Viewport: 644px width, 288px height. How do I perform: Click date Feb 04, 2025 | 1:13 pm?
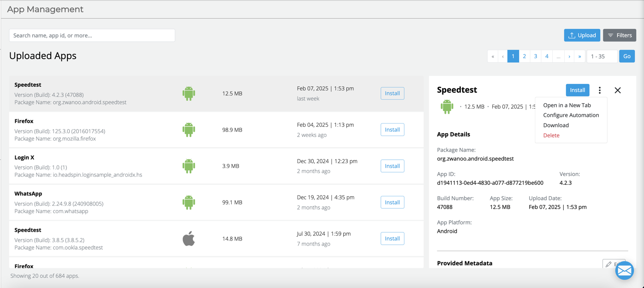pyautogui.click(x=325, y=125)
